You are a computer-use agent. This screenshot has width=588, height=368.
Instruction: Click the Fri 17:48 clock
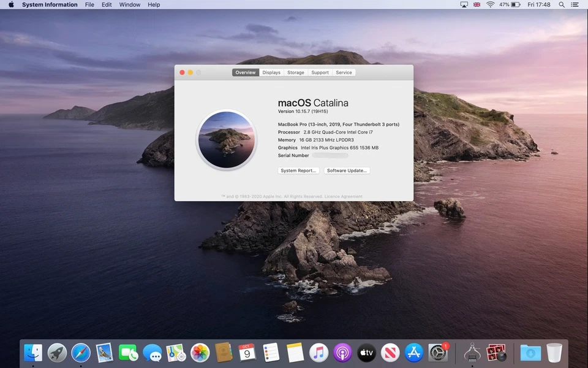(539, 4)
